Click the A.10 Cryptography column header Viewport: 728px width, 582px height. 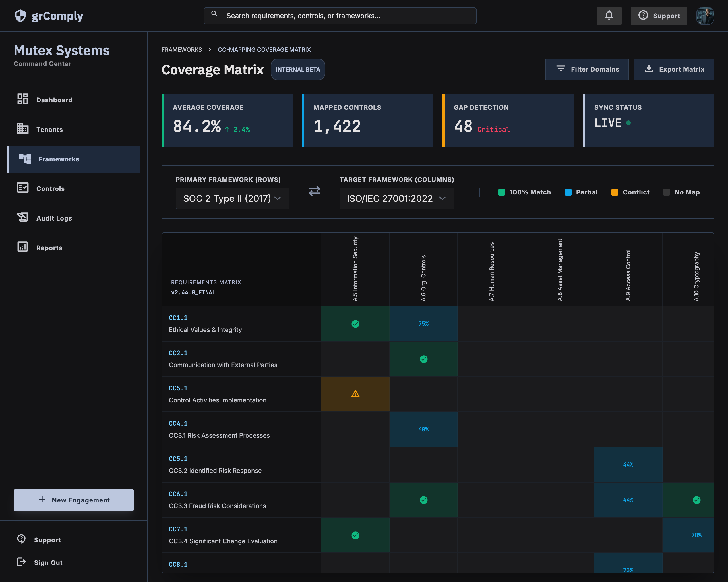pos(688,269)
